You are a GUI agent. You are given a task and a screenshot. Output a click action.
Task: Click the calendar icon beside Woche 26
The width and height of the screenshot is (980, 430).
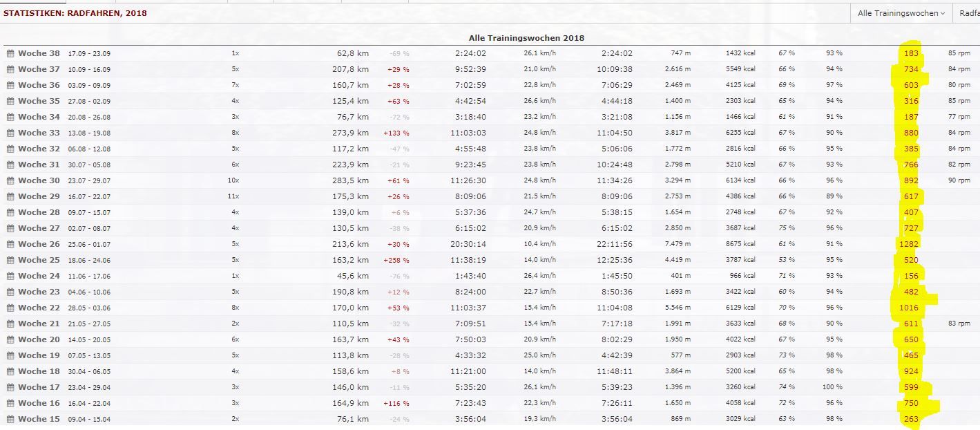click(x=10, y=244)
